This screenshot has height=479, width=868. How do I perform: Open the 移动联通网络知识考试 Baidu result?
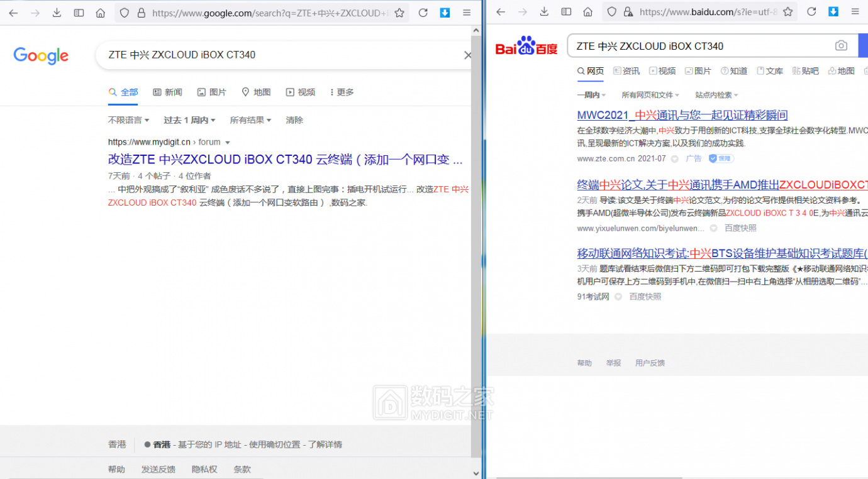coord(722,253)
